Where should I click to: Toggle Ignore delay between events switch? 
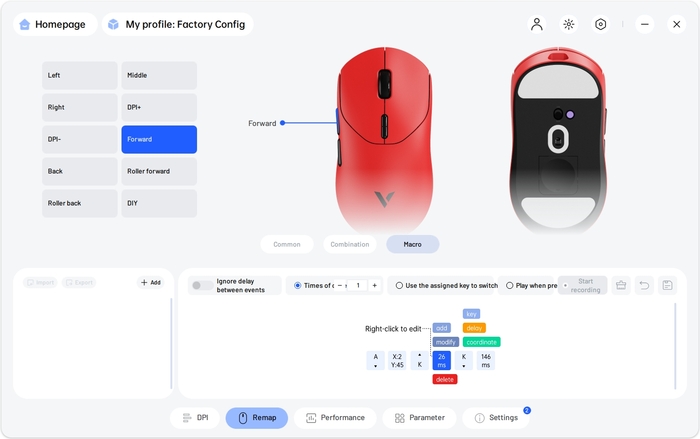click(202, 285)
